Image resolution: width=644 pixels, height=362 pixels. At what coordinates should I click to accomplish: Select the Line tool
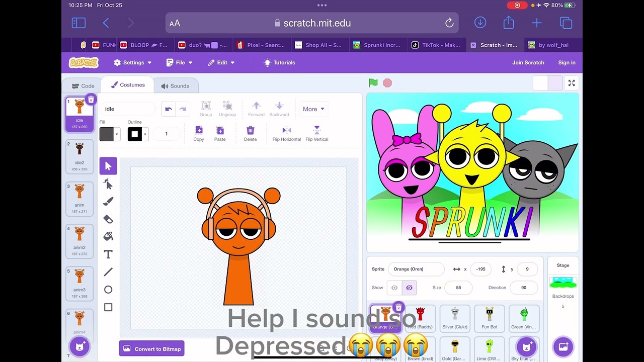[108, 272]
